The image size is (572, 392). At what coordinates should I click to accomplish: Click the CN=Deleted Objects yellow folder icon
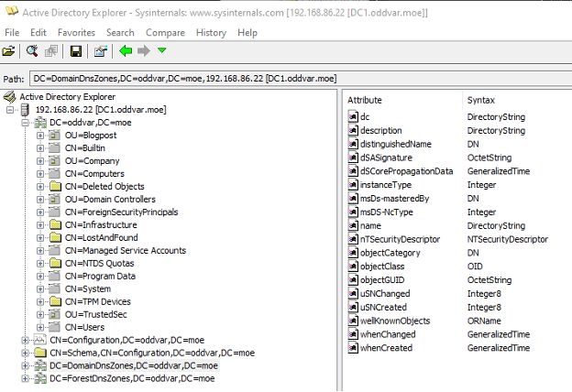tap(55, 186)
